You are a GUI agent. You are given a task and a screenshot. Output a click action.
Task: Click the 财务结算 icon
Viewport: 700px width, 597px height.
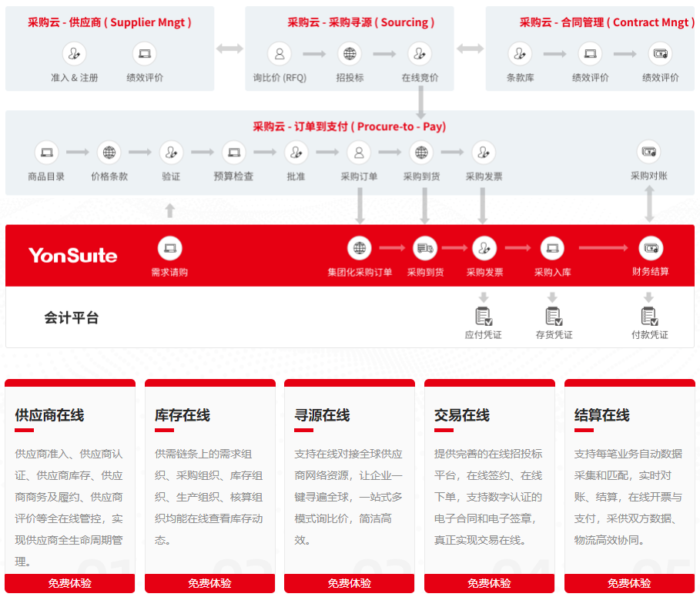[x=650, y=248]
